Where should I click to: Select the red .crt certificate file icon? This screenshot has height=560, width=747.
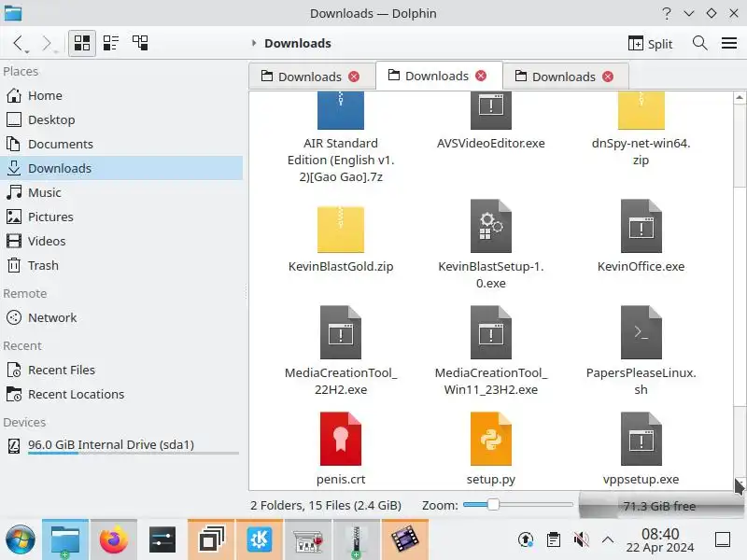[341, 439]
